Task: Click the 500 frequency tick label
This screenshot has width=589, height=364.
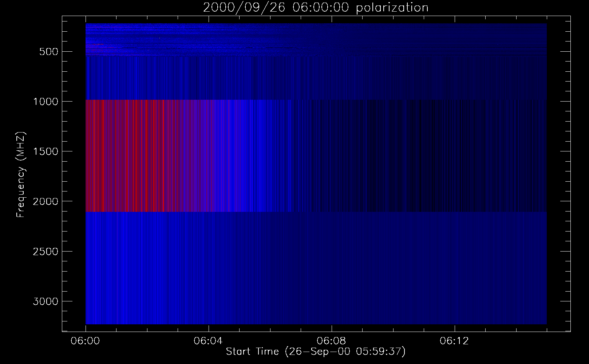Action: click(49, 52)
